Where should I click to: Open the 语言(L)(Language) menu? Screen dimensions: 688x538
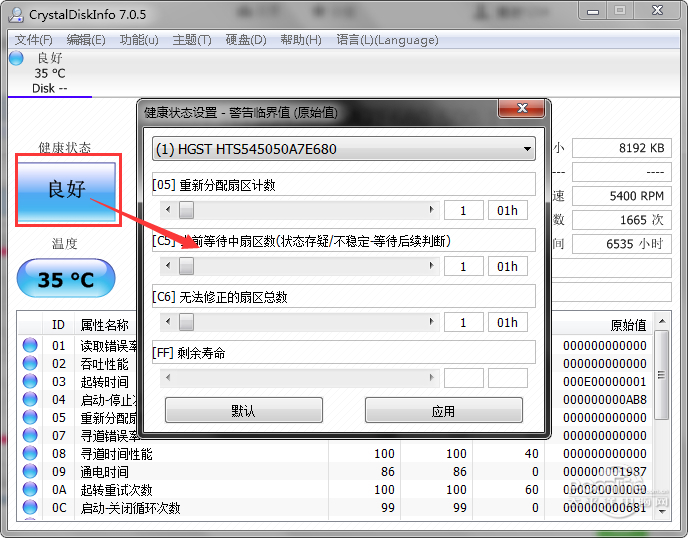387,40
